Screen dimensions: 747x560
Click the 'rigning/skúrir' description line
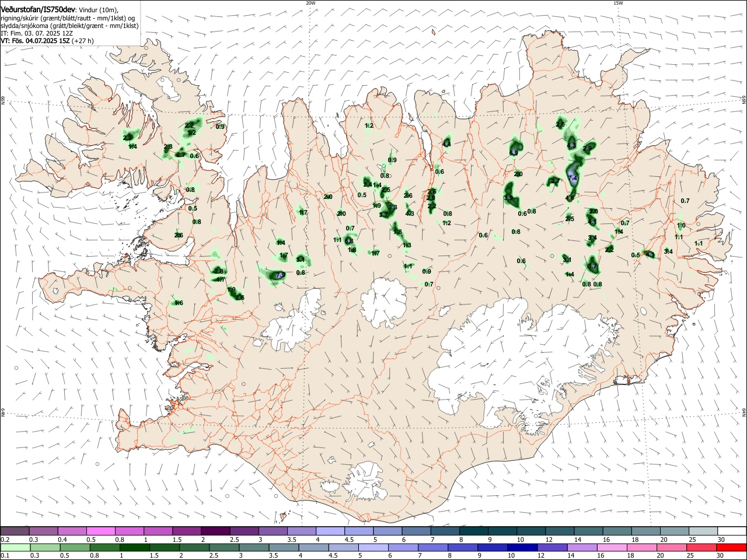68,18
